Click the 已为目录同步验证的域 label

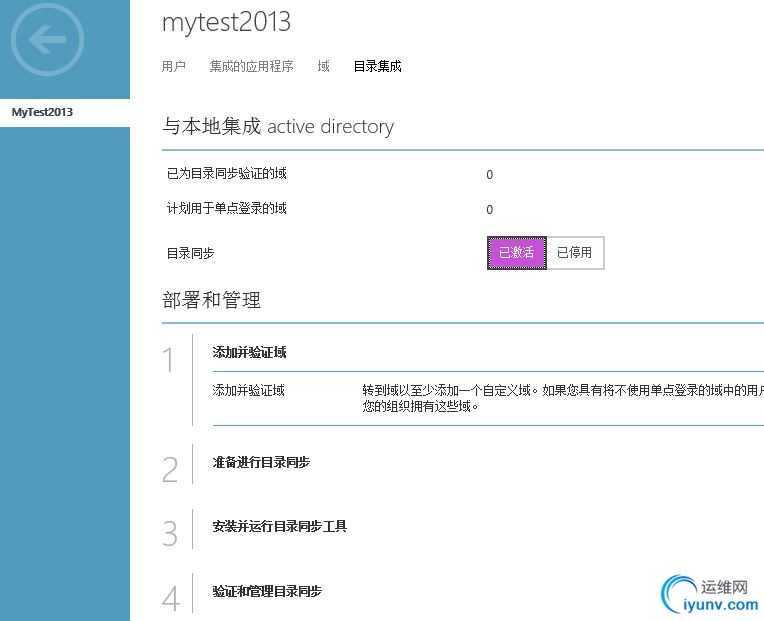[x=227, y=173]
